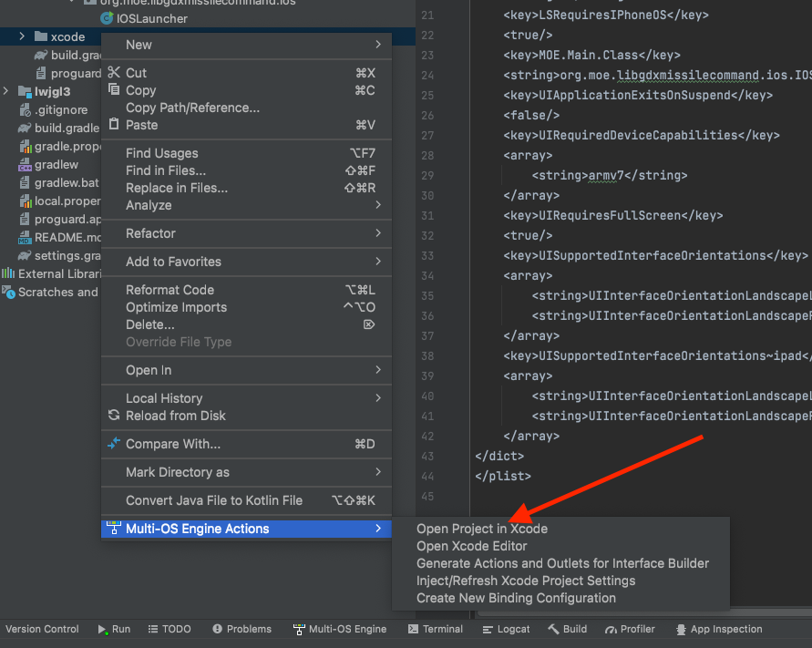The width and height of the screenshot is (812, 648).
Task: Click the closing plist tag on line 44
Action: coord(503,476)
